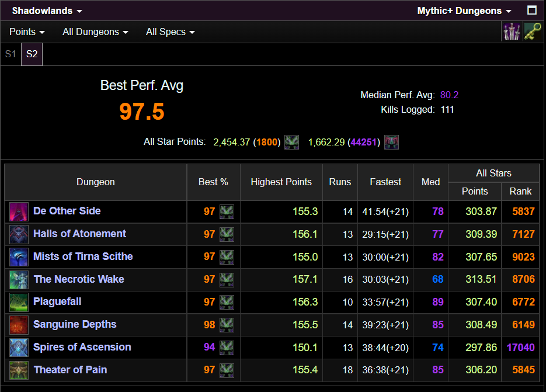Image resolution: width=546 pixels, height=392 pixels.
Task: Click the golden Mythic+ key icon
Action: click(533, 32)
